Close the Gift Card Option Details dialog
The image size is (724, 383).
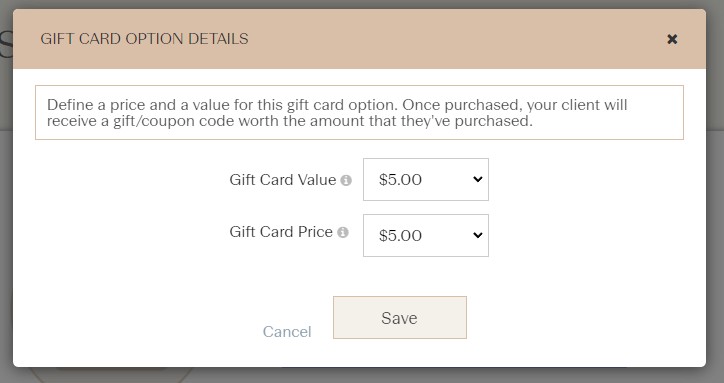[x=672, y=39]
